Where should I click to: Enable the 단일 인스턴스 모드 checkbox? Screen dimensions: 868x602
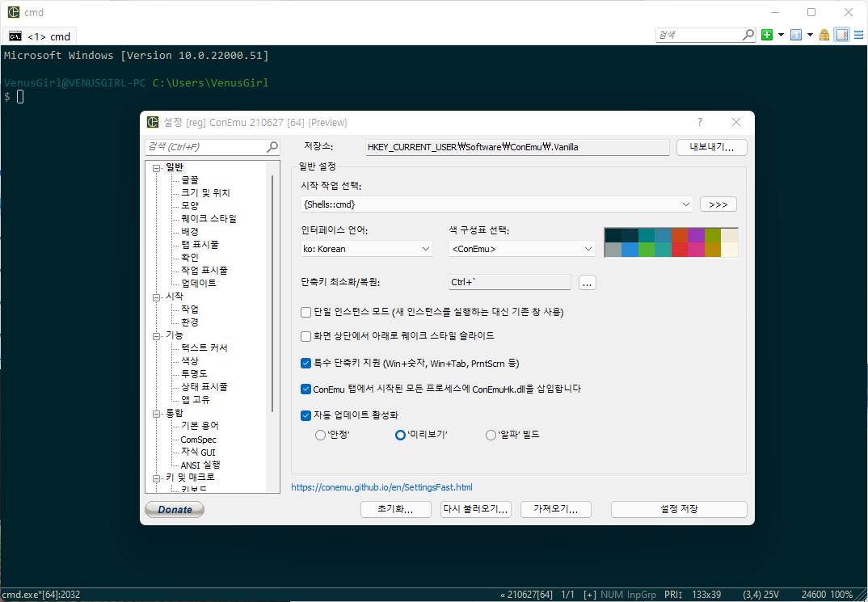coord(305,312)
